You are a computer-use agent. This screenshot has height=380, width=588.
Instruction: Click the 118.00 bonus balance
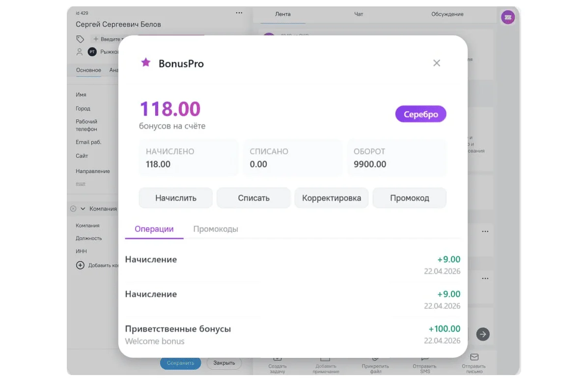pos(170,109)
